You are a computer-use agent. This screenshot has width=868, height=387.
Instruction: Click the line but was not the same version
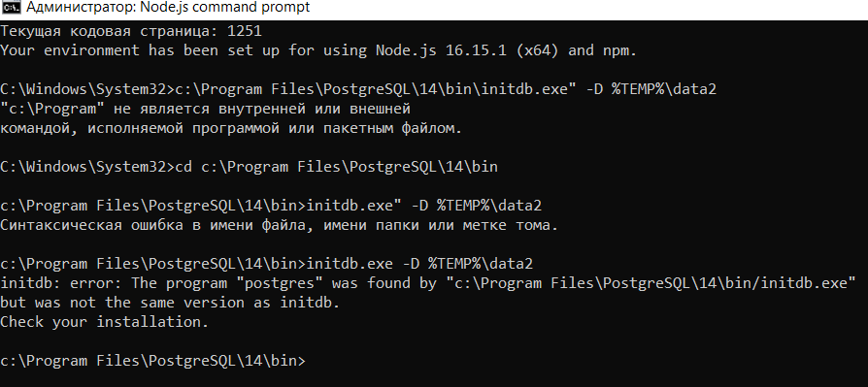click(x=169, y=303)
